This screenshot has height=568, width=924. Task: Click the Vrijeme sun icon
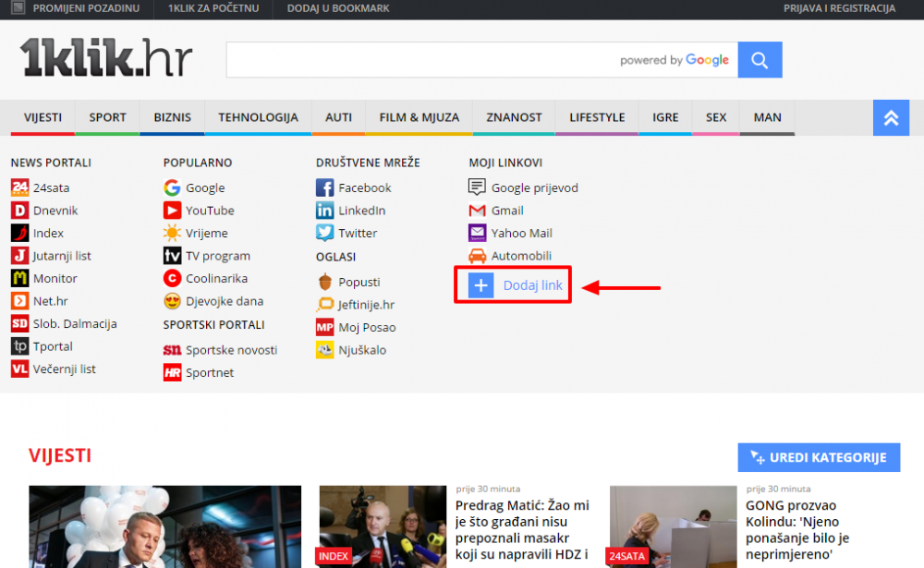(172, 233)
